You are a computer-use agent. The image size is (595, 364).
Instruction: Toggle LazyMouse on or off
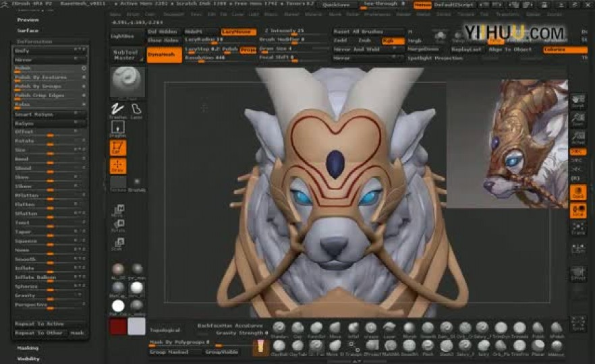coord(239,32)
